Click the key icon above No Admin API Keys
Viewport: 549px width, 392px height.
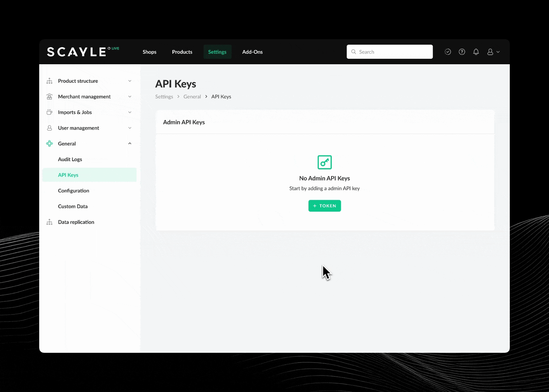coord(324,162)
